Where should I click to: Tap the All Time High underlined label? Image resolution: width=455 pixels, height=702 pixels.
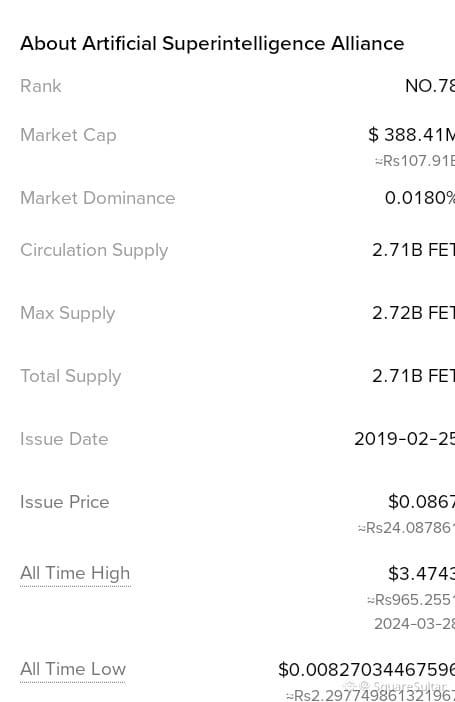click(75, 573)
